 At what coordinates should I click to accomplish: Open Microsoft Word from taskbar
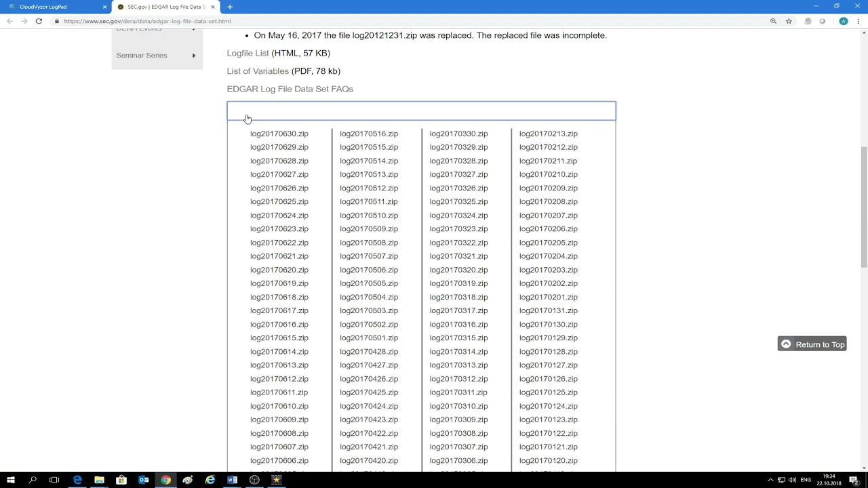(232, 480)
